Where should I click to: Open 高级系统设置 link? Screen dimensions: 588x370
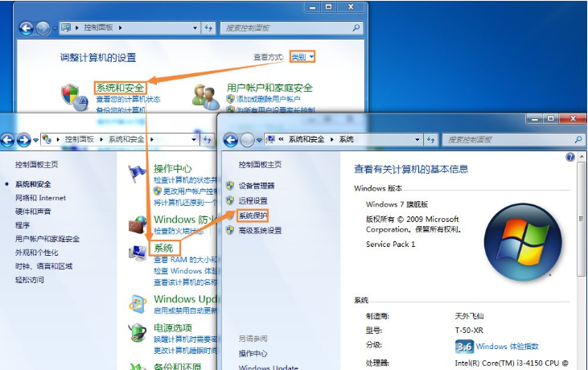[260, 231]
